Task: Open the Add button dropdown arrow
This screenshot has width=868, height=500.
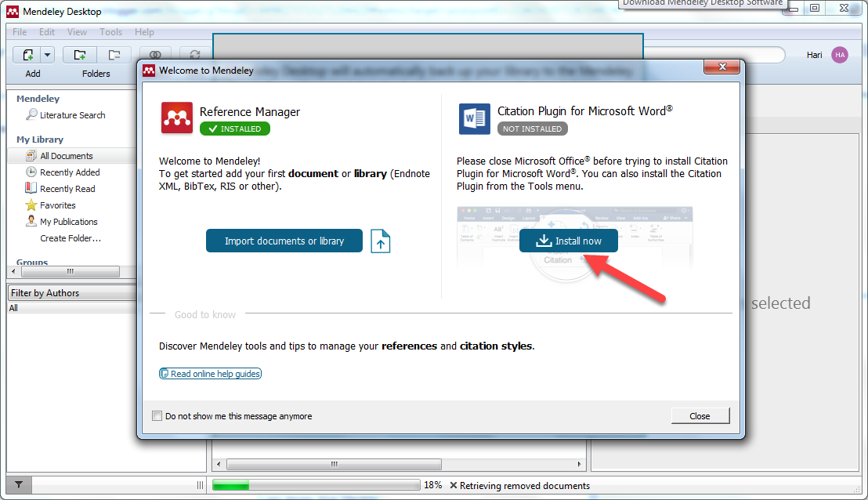Action: coord(47,55)
